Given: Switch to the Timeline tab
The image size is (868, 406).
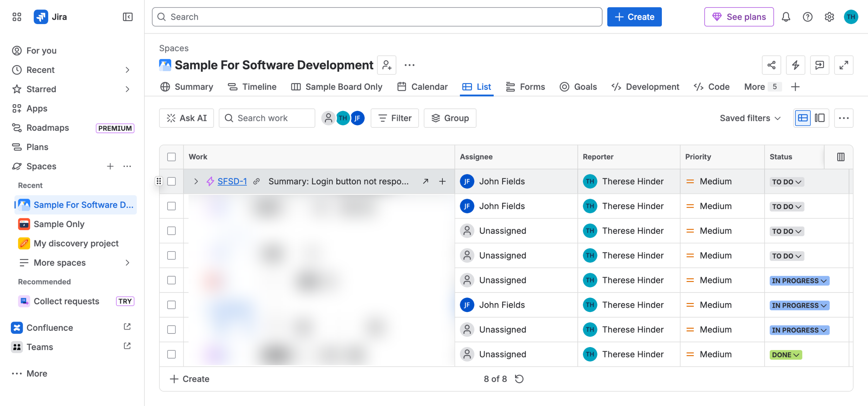Looking at the screenshot, I should pyautogui.click(x=252, y=87).
